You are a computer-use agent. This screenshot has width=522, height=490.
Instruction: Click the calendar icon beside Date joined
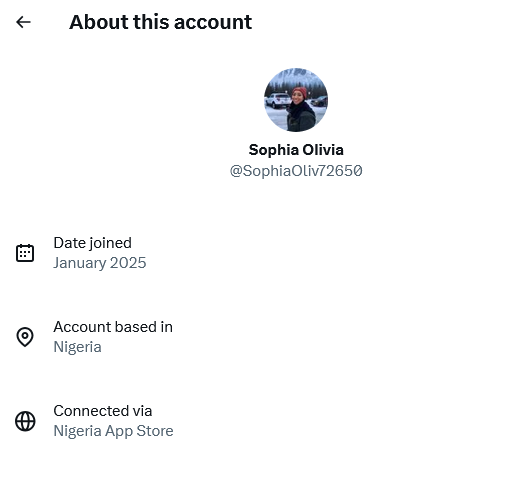[25, 253]
